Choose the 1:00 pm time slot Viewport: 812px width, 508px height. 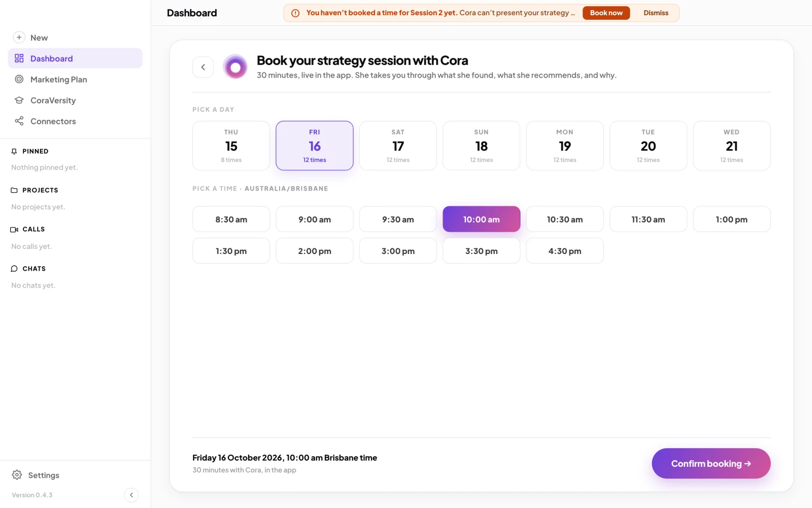pos(732,219)
